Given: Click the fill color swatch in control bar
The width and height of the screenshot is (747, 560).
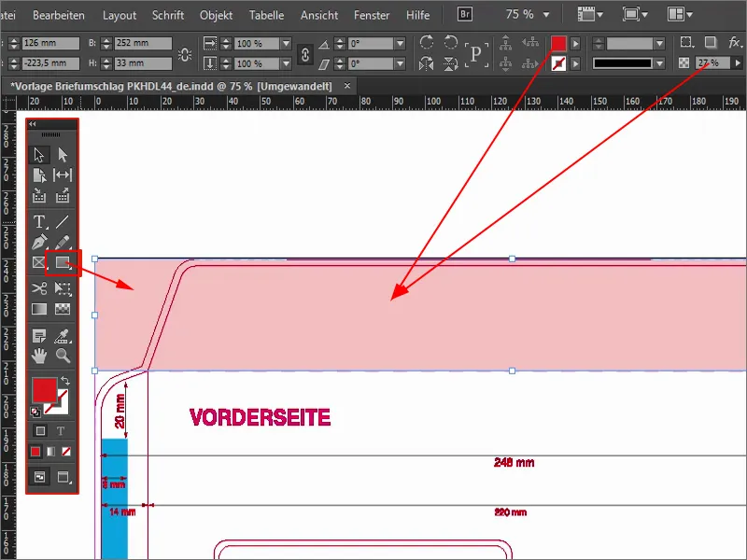Looking at the screenshot, I should pos(558,43).
